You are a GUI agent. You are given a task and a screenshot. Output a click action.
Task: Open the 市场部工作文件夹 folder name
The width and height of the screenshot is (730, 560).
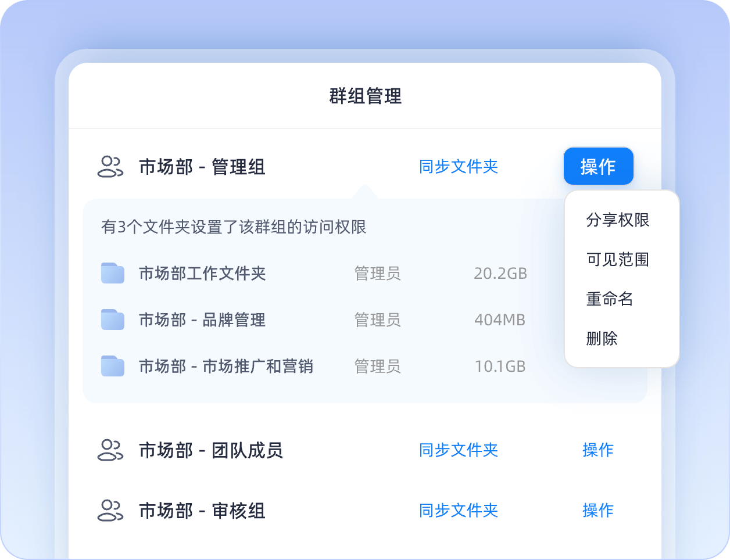(202, 274)
